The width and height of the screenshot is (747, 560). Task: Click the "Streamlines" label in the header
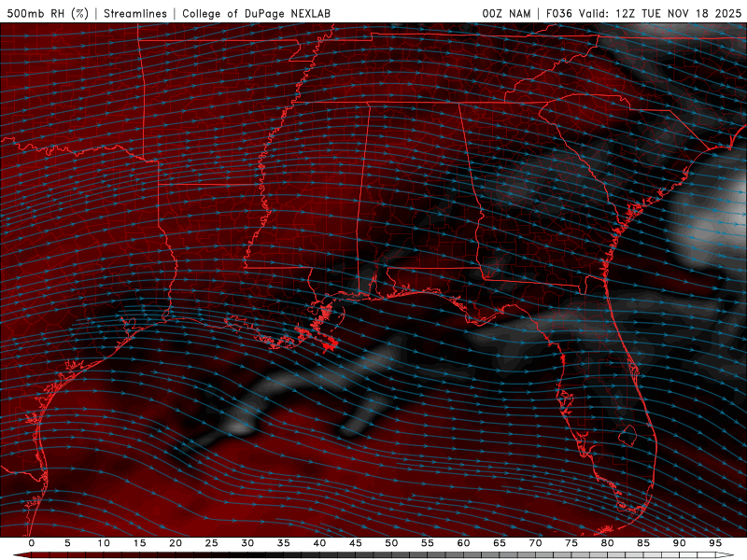(x=135, y=13)
